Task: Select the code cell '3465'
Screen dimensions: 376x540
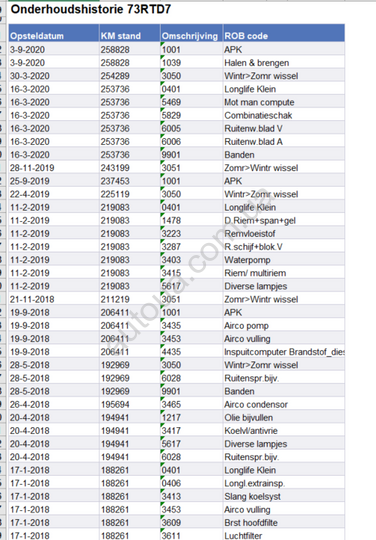Action: 191,404
